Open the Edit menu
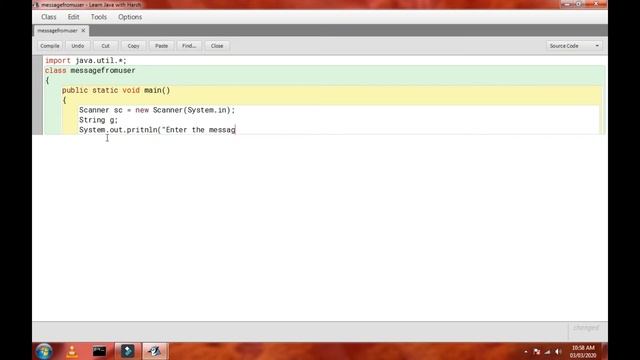The width and height of the screenshot is (640, 360). pyautogui.click(x=73, y=17)
